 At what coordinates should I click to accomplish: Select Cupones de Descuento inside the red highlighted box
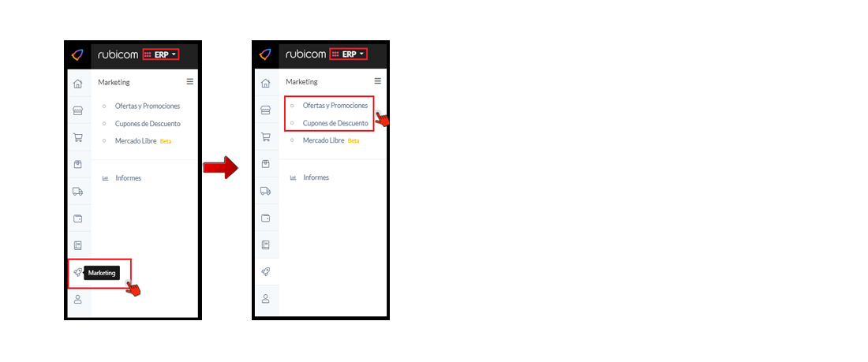click(335, 123)
